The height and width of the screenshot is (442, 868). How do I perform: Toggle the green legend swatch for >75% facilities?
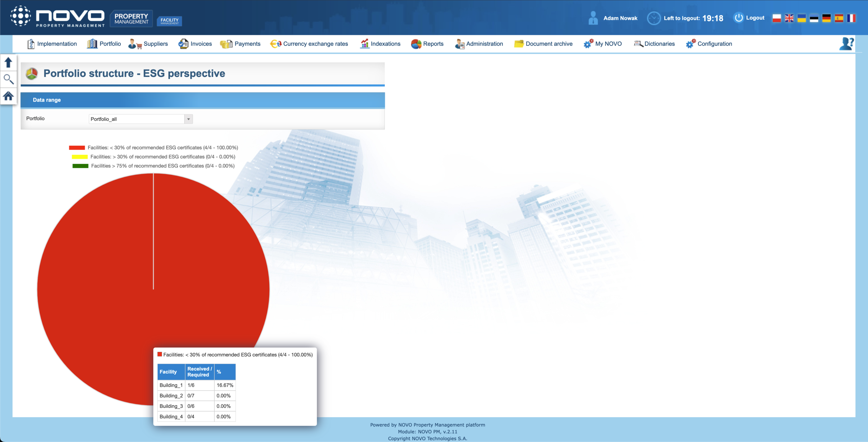(x=80, y=166)
